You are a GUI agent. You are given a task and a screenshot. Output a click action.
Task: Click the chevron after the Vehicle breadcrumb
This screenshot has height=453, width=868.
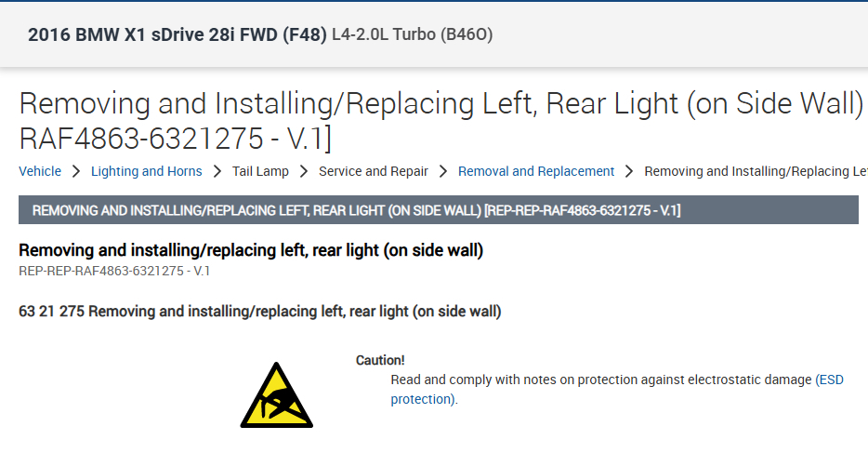[x=76, y=171]
